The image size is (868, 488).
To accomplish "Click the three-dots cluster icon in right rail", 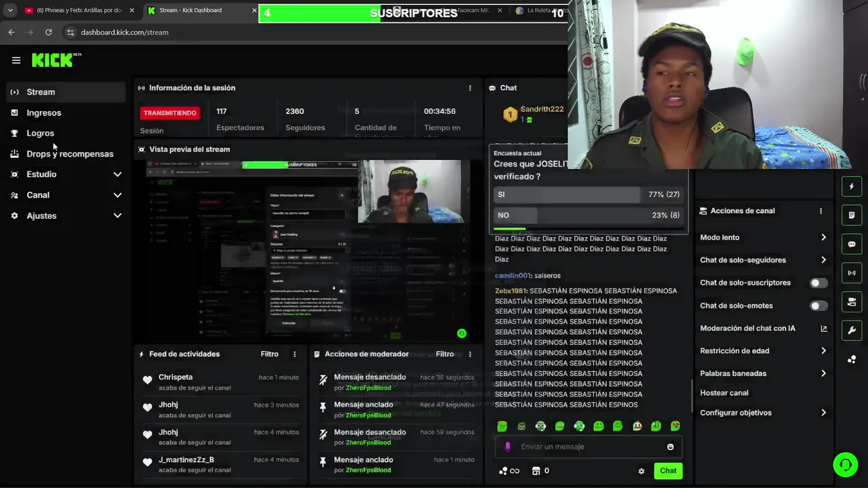I will (852, 359).
